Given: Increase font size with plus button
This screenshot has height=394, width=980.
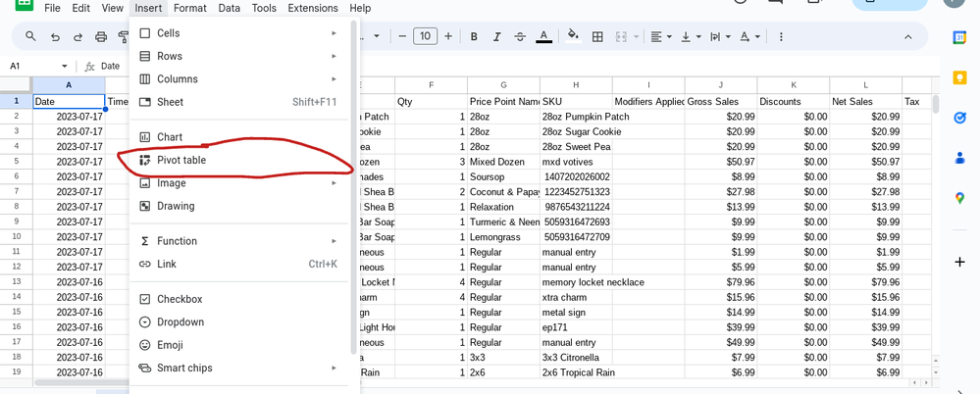Looking at the screenshot, I should (x=448, y=36).
